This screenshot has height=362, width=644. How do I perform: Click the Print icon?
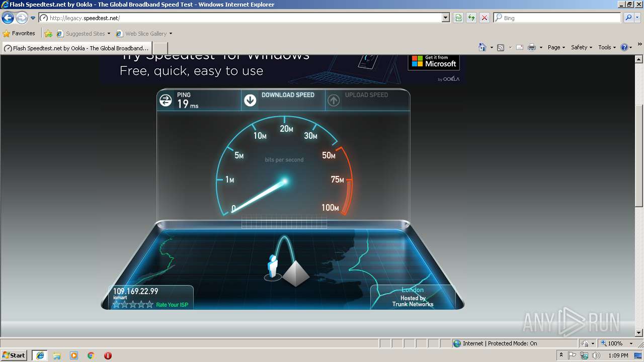[532, 47]
